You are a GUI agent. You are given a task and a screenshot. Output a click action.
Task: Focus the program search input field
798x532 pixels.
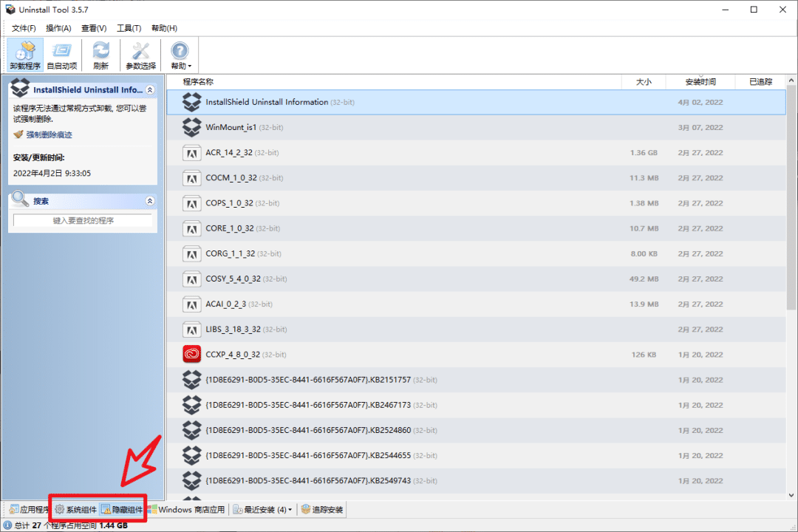[x=83, y=220]
